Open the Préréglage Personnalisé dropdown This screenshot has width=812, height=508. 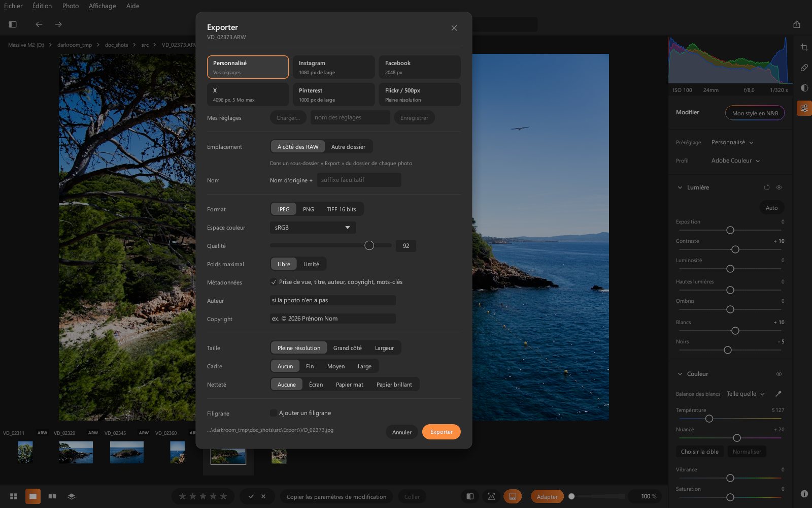coord(732,142)
